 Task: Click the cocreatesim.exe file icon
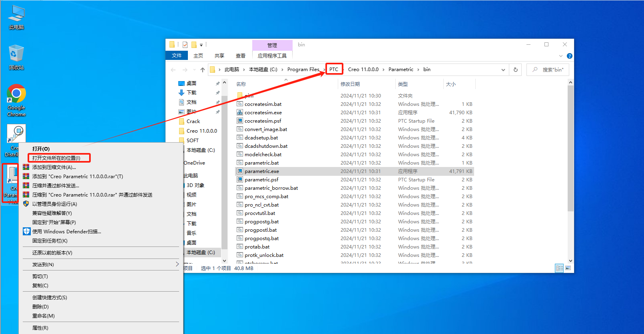coord(240,112)
